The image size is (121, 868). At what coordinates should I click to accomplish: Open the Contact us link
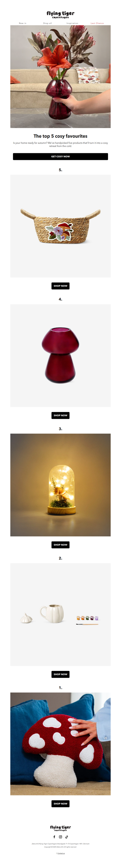pyautogui.click(x=61, y=853)
